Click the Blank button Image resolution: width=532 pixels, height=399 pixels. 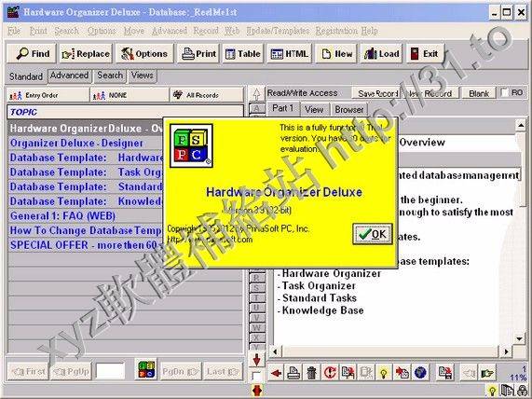tap(479, 93)
